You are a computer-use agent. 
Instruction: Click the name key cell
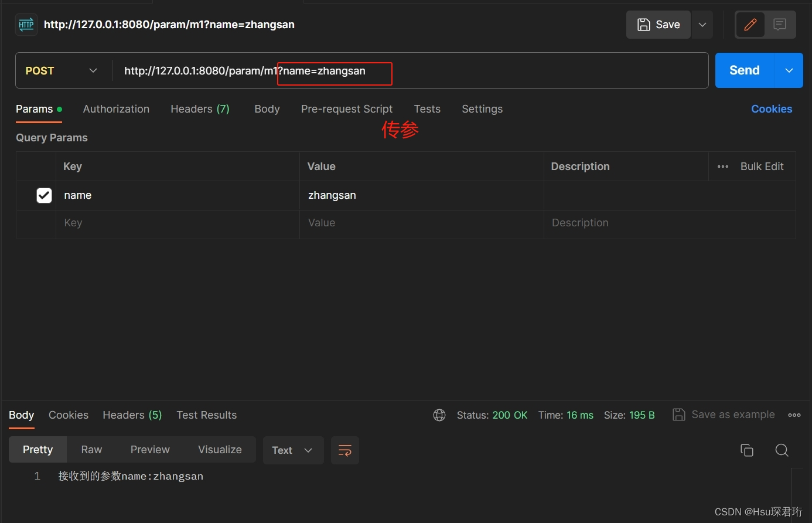(x=178, y=195)
